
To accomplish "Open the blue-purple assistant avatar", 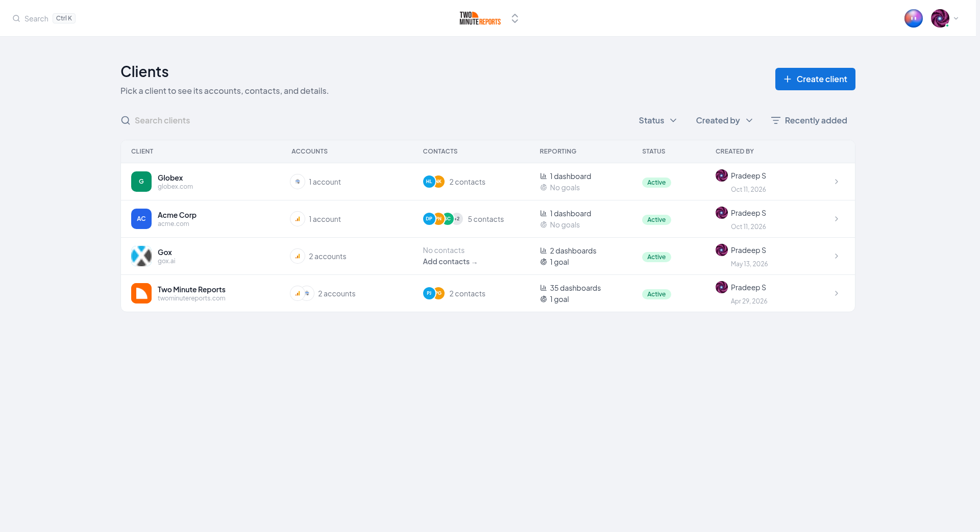I will point(914,18).
